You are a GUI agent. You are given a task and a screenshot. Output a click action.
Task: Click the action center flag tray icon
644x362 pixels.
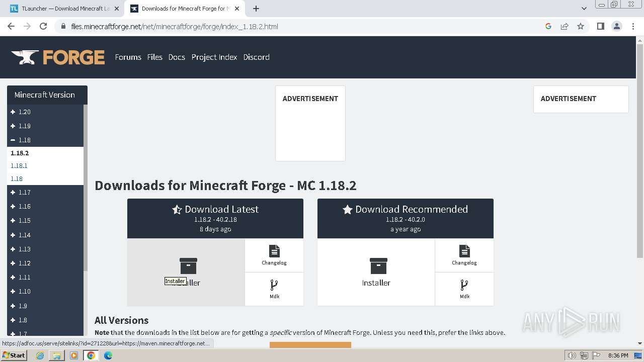596,355
